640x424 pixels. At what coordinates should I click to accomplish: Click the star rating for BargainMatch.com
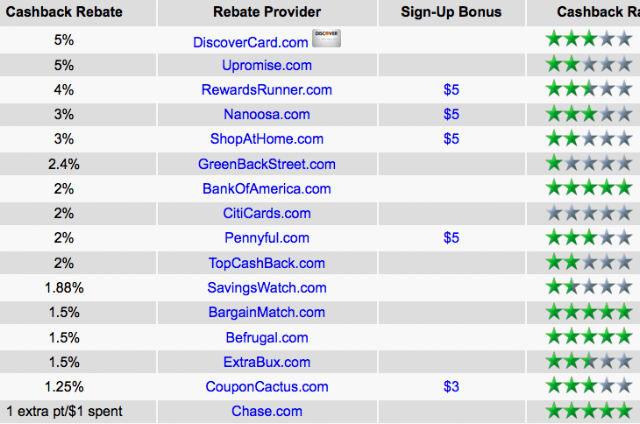click(x=589, y=312)
